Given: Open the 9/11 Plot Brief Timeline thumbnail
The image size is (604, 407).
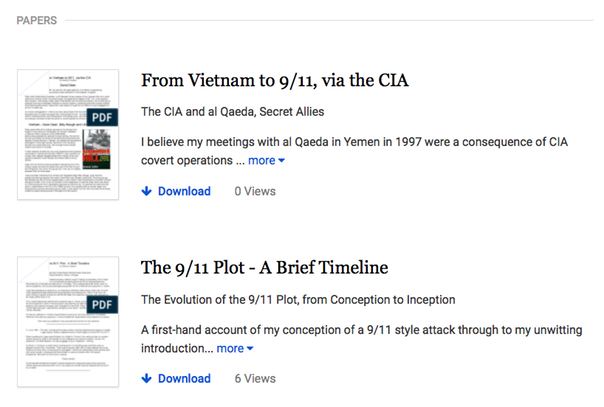Looking at the screenshot, I should coord(68,322).
